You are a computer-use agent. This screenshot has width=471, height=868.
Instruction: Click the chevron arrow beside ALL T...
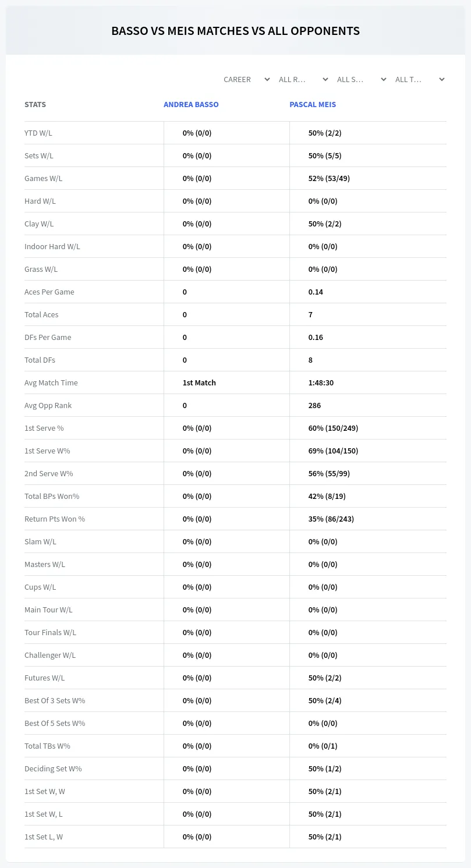(442, 79)
